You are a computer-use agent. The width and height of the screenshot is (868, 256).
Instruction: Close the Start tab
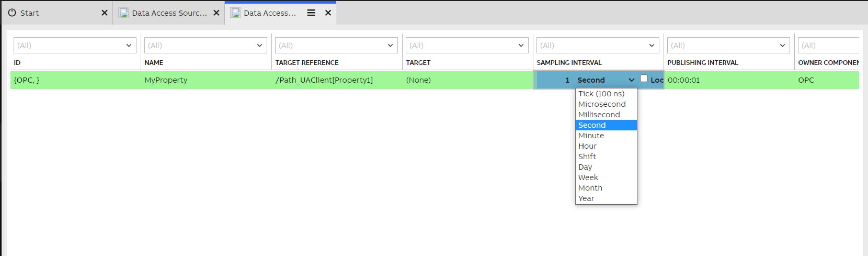pos(105,13)
